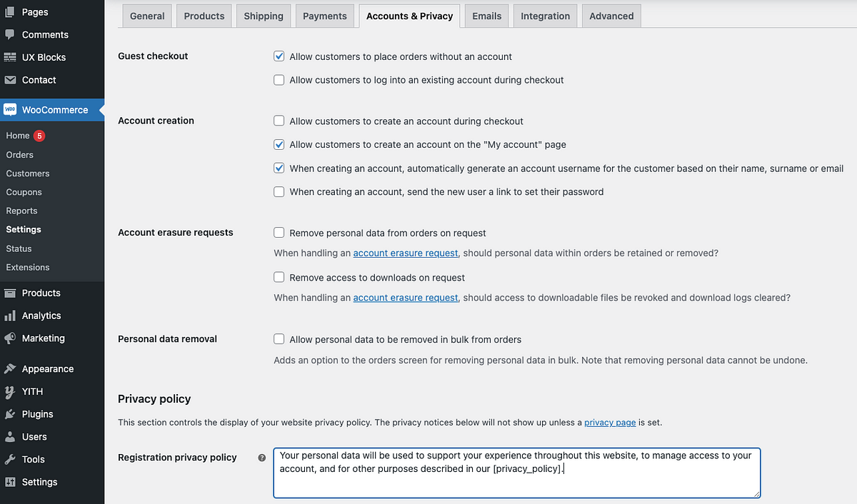This screenshot has height=504, width=857.
Task: Switch to the Products settings tab
Action: click(204, 16)
